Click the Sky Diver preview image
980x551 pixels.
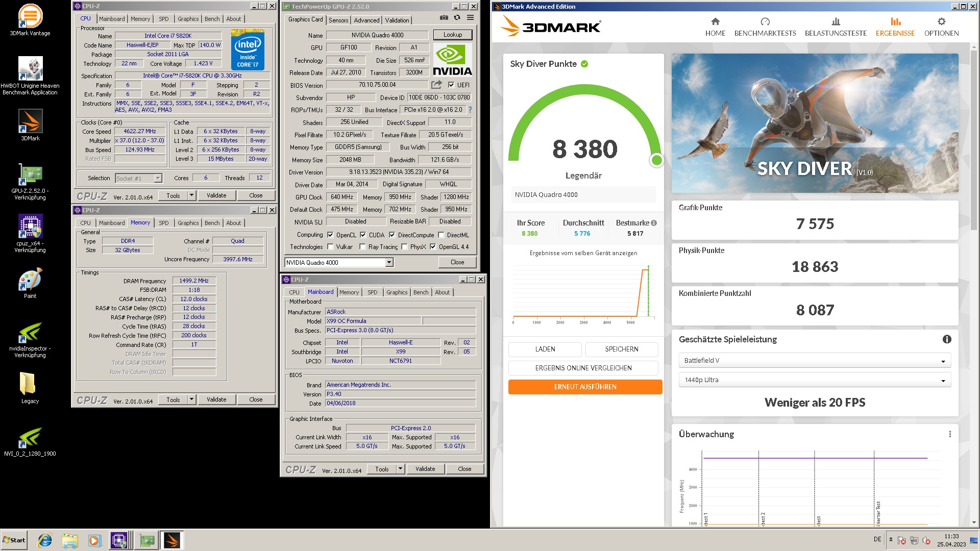[x=815, y=123]
